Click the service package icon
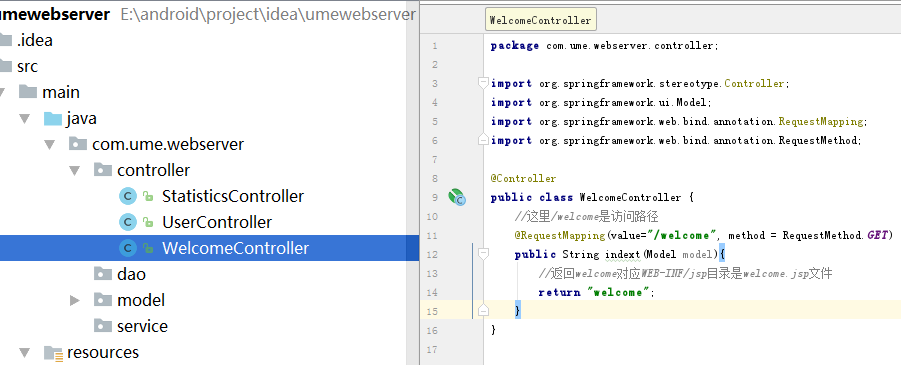901x365 pixels. tap(102, 326)
